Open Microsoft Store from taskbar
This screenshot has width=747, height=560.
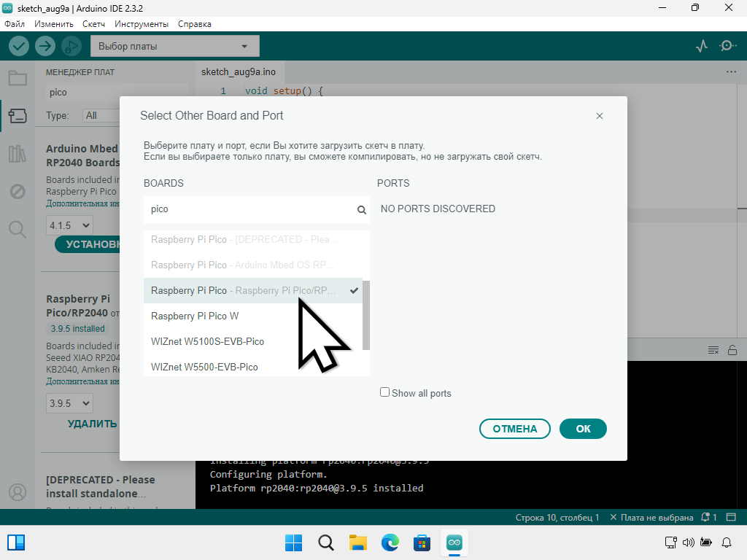[422, 542]
